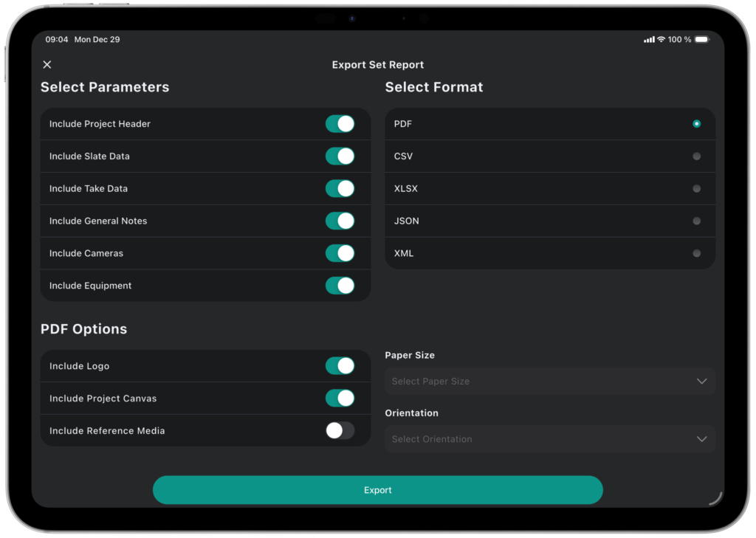This screenshot has height=538, width=756.
Task: Toggle Include Project Header switch
Action: [340, 124]
